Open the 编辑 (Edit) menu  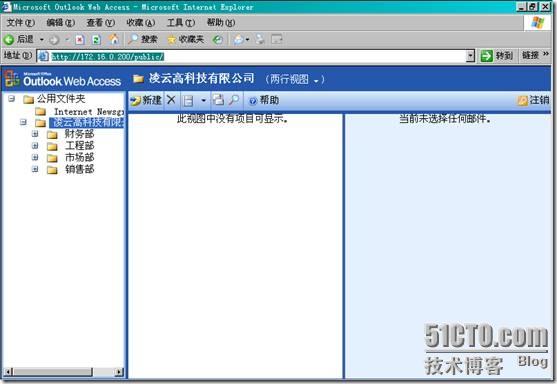(x=60, y=23)
